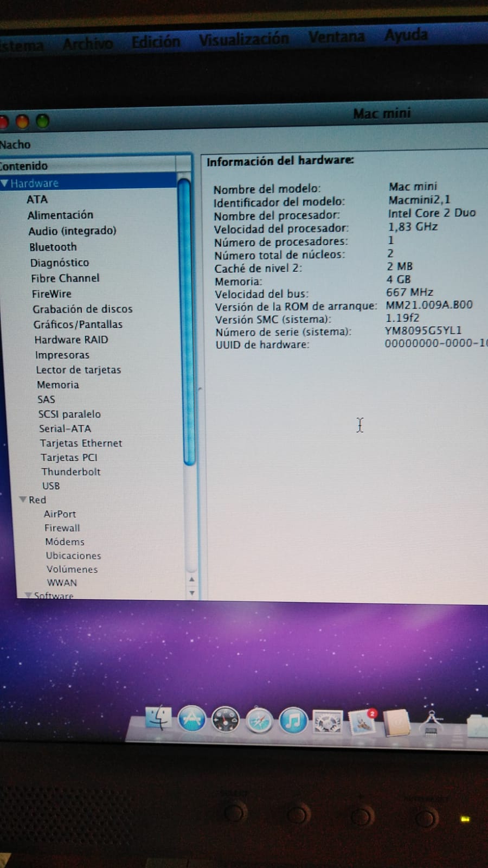Click the SMC version 1.19f2
The width and height of the screenshot is (488, 868).
(x=402, y=318)
